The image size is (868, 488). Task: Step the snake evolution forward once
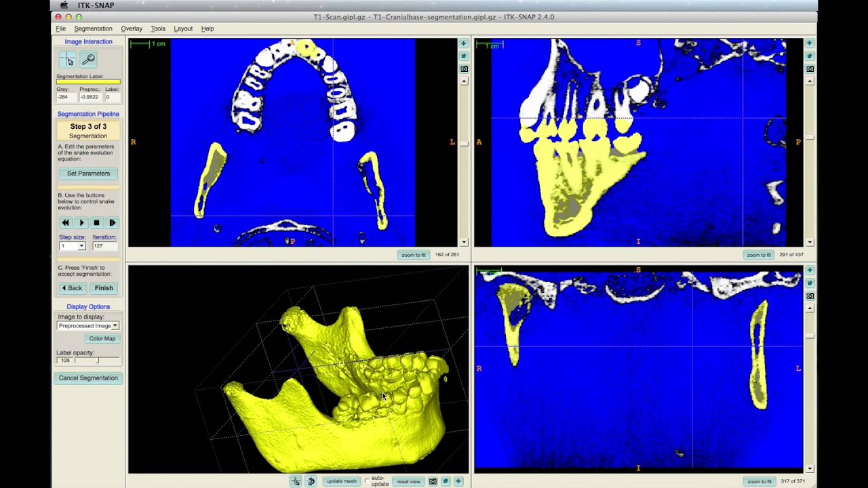[x=112, y=222]
